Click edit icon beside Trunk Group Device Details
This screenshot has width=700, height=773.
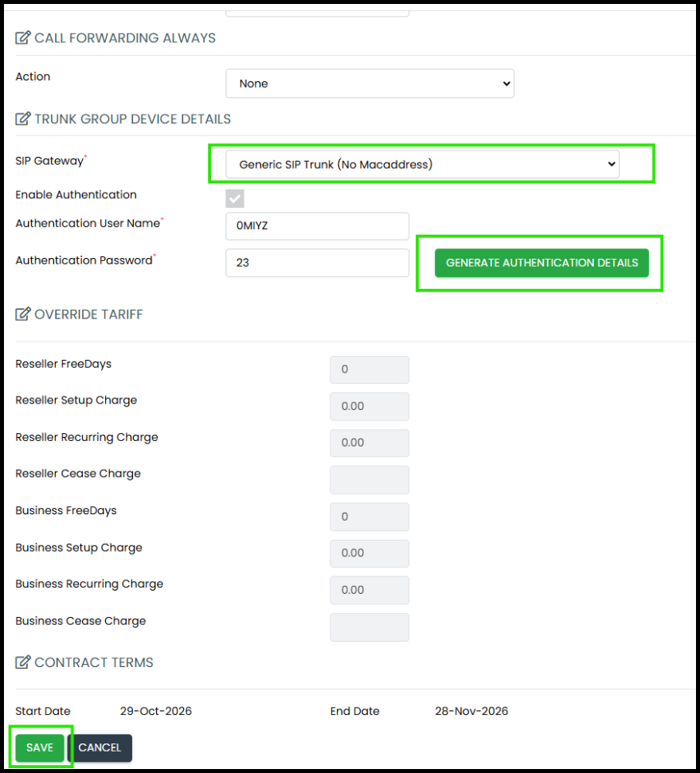coord(22,119)
